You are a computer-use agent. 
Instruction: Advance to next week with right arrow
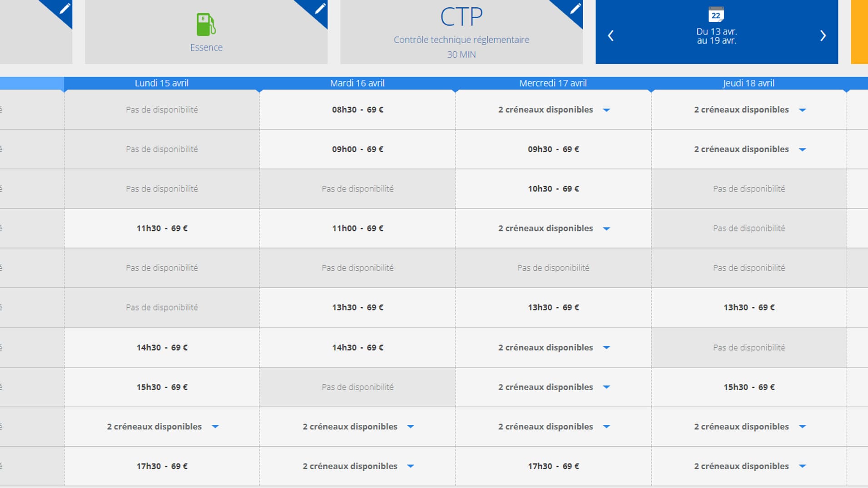pos(823,36)
